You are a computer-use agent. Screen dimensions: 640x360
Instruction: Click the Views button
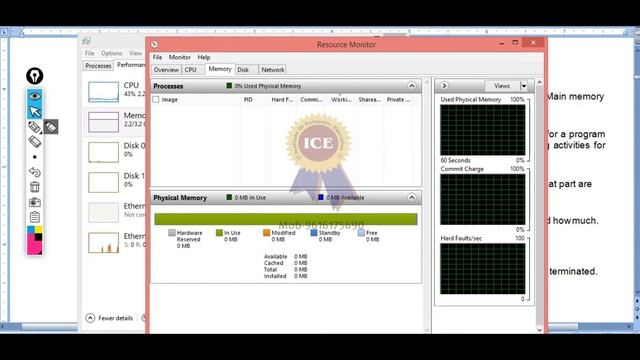[502, 86]
